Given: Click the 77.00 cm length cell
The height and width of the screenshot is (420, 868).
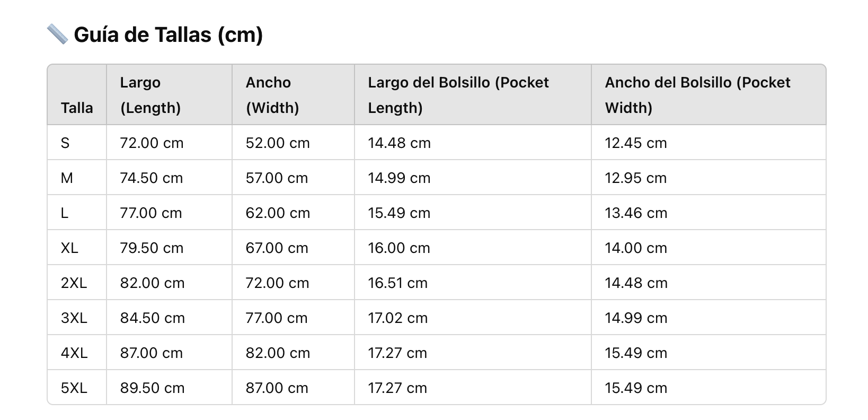Looking at the screenshot, I should coord(151,213).
